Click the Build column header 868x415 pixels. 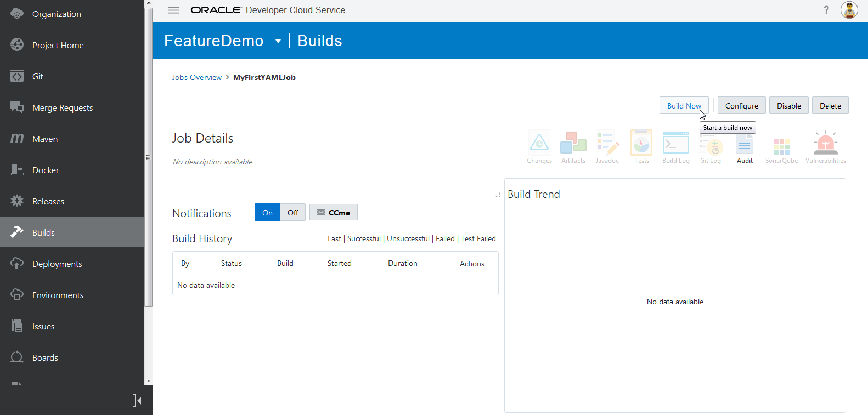click(x=285, y=263)
